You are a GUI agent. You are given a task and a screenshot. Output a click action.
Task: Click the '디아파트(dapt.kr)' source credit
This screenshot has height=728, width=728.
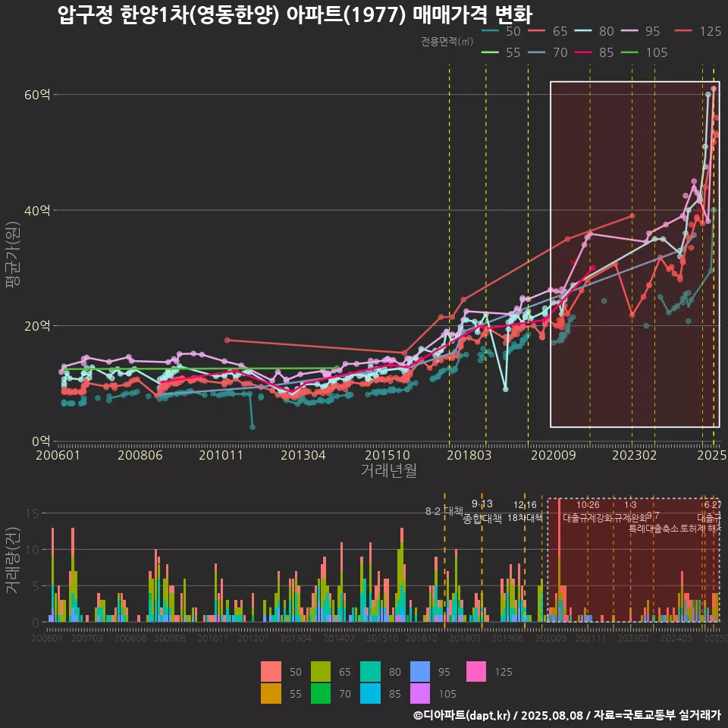(x=462, y=715)
